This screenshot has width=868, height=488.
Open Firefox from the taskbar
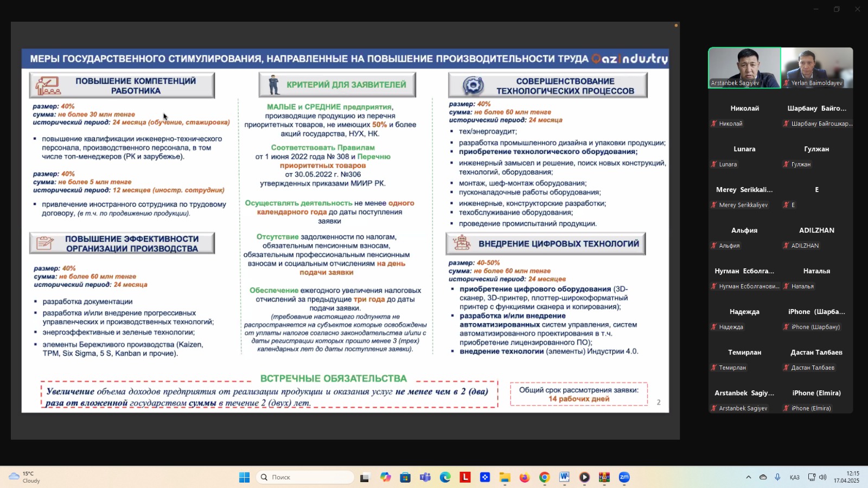(x=524, y=477)
